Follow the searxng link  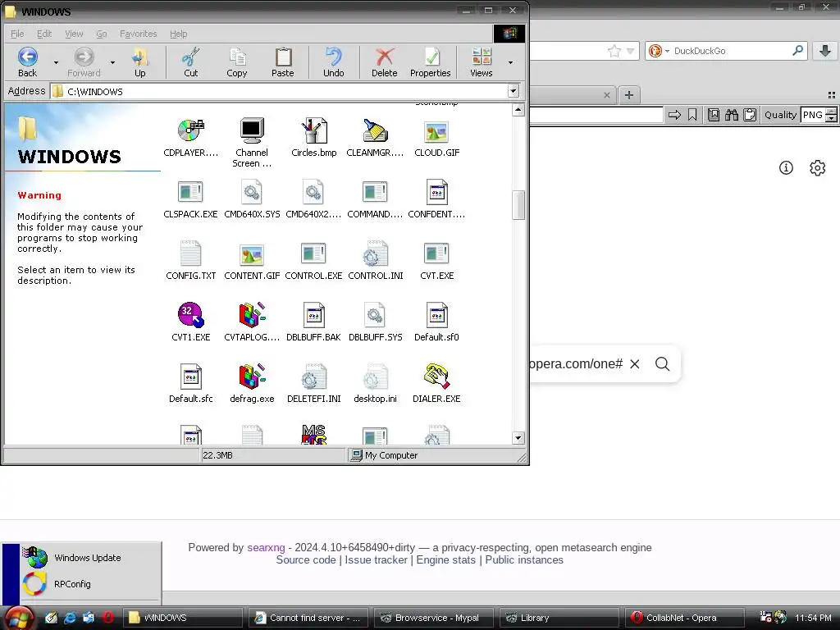[x=266, y=547]
